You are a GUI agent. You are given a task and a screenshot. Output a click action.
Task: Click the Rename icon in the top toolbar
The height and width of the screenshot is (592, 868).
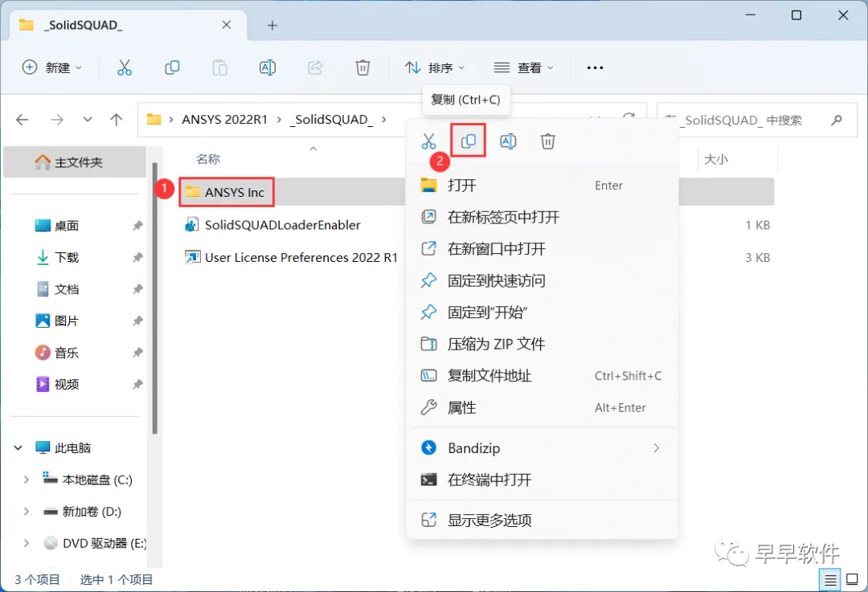268,67
